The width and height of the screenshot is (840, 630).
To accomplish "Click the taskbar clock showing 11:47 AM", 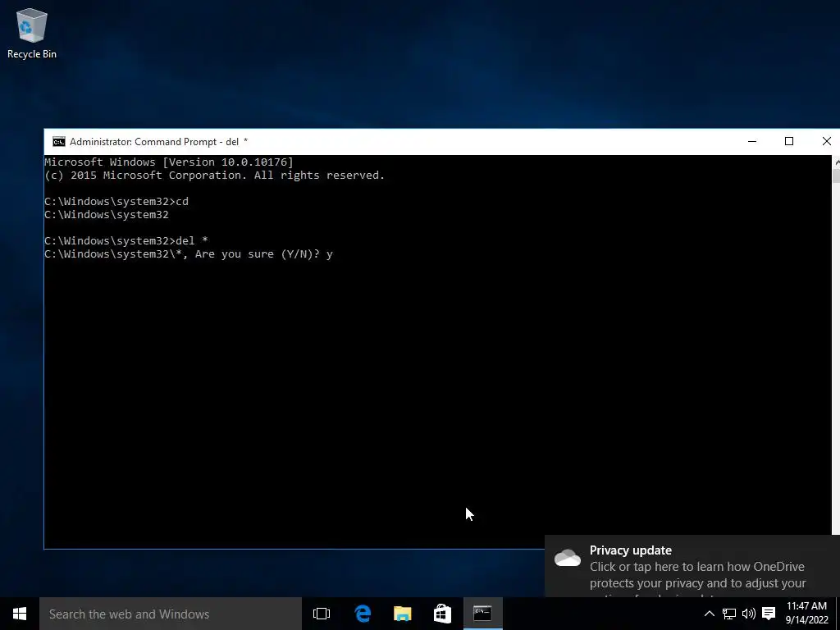I will point(807,614).
